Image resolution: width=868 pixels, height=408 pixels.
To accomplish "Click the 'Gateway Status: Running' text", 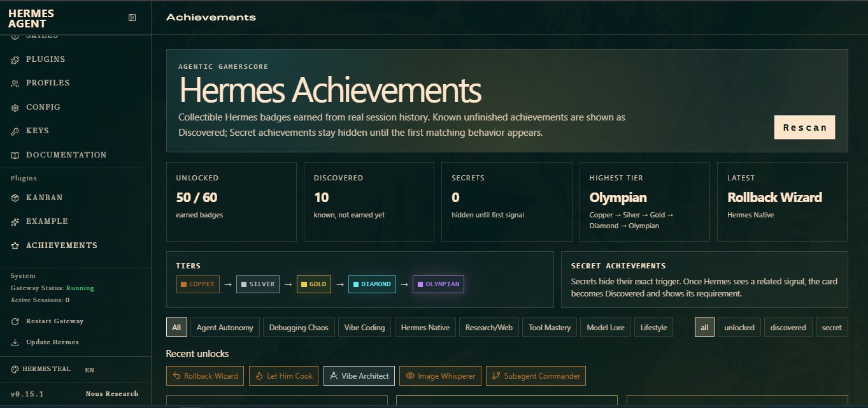I will tap(52, 288).
